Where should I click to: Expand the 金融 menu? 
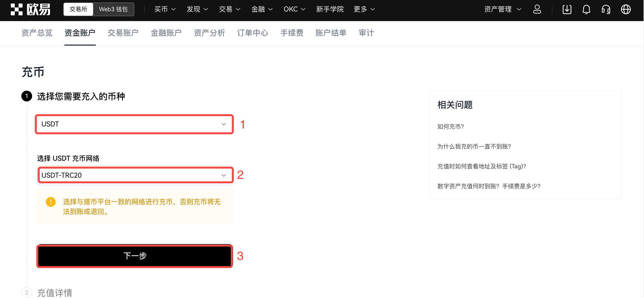pos(262,9)
